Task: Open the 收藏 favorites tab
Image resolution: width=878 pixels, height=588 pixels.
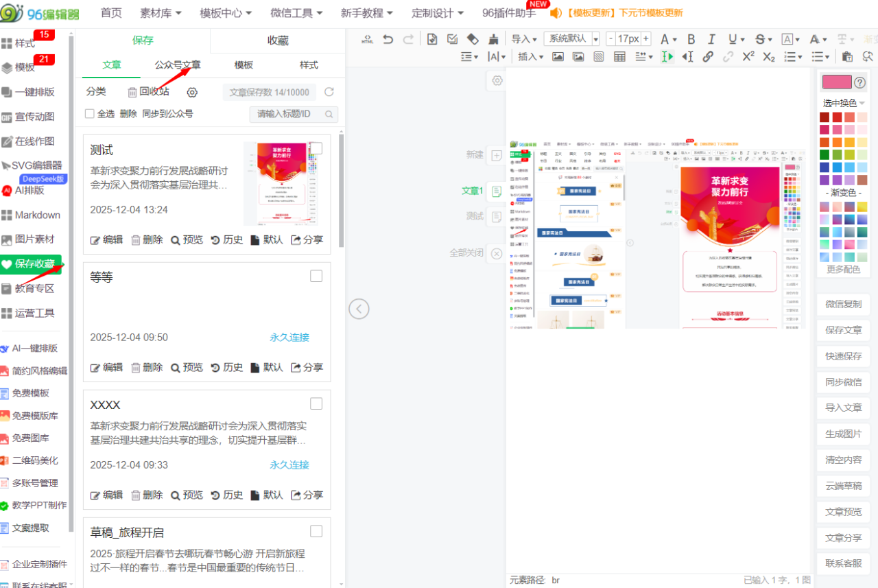Action: (277, 40)
